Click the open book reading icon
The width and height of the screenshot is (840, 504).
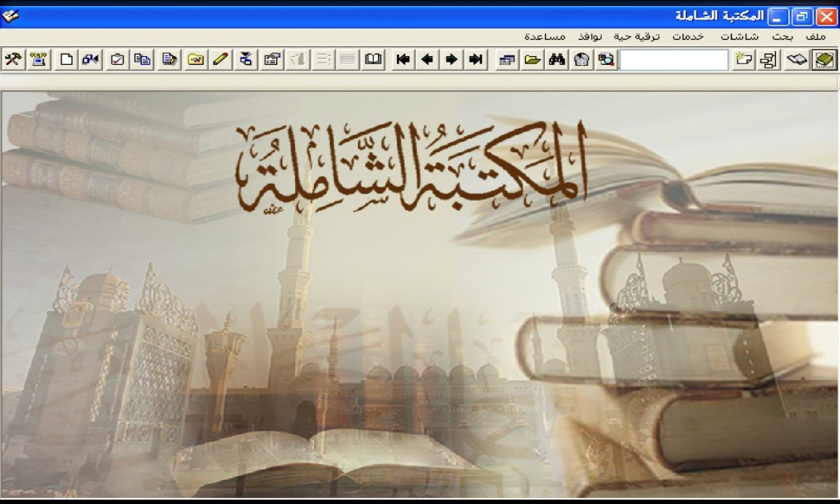pyautogui.click(x=373, y=60)
